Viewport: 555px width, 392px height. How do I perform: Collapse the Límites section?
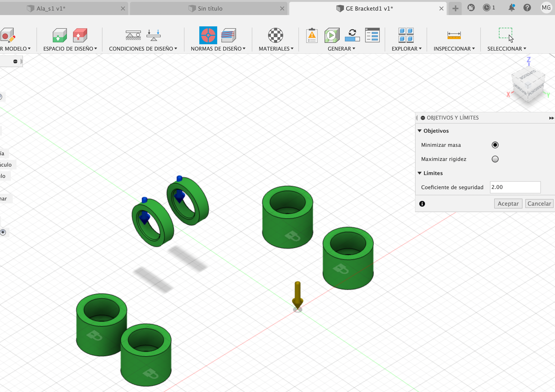420,173
